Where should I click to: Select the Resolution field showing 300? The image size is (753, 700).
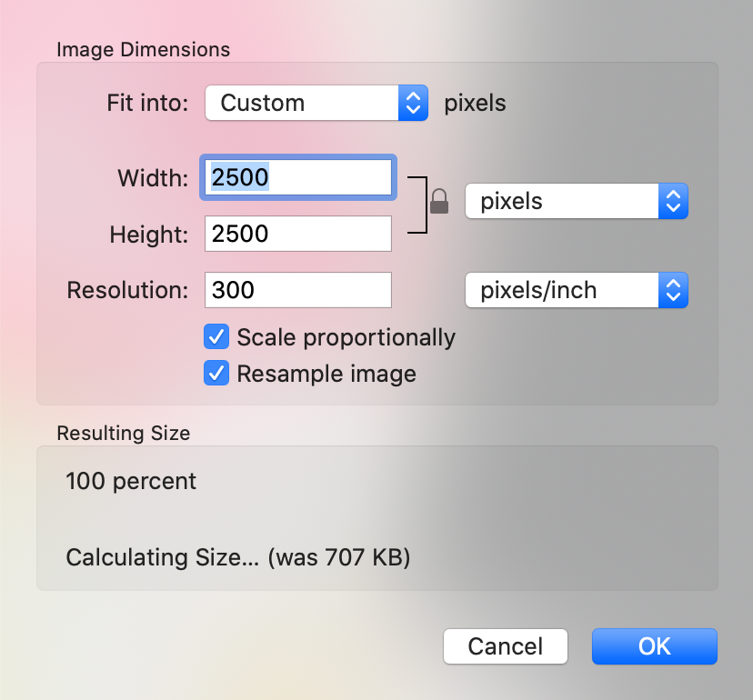click(298, 290)
